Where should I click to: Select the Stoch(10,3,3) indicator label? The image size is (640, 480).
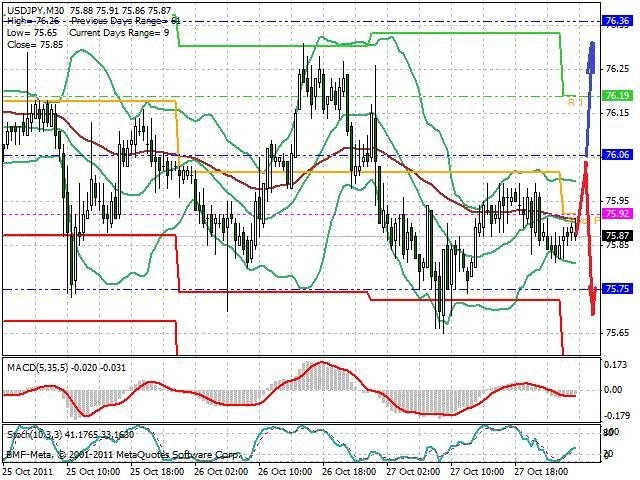(34, 435)
